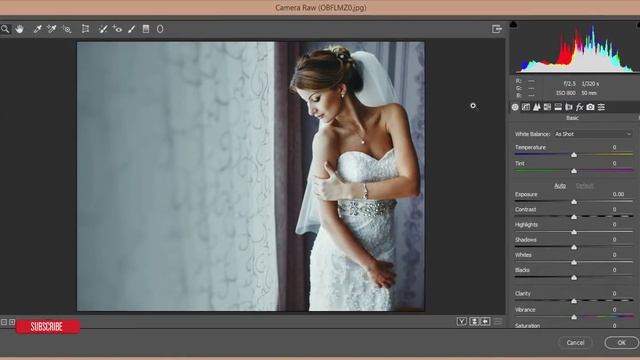Click the Tint slider handle
The width and height of the screenshot is (640, 360).
574,171
